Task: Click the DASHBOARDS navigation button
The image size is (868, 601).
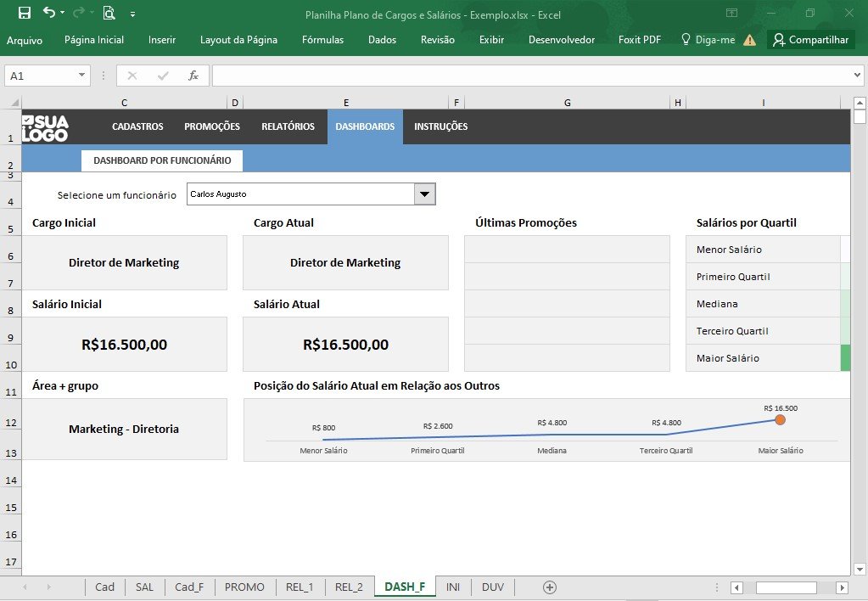Action: 366,126
